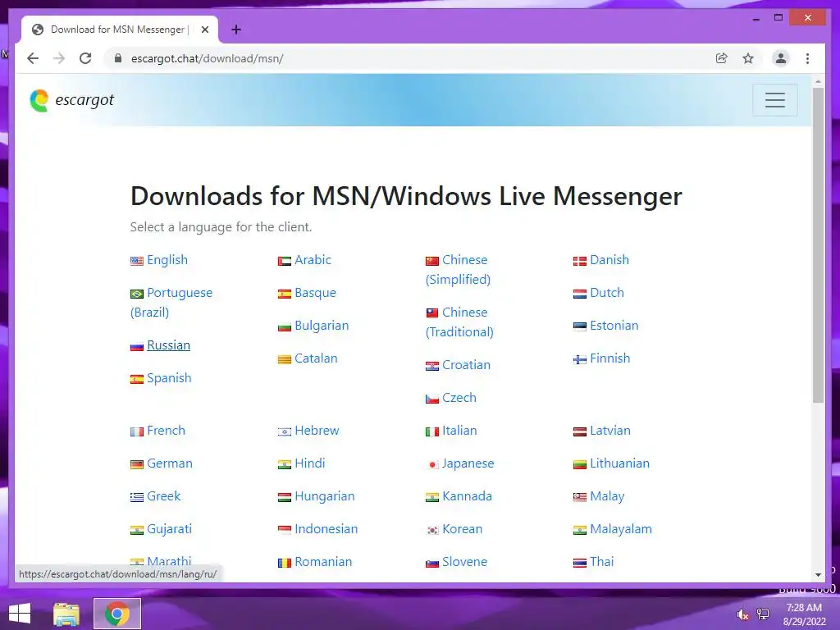Image resolution: width=840 pixels, height=630 pixels.
Task: Click the share page icon in the address bar
Action: click(x=722, y=58)
